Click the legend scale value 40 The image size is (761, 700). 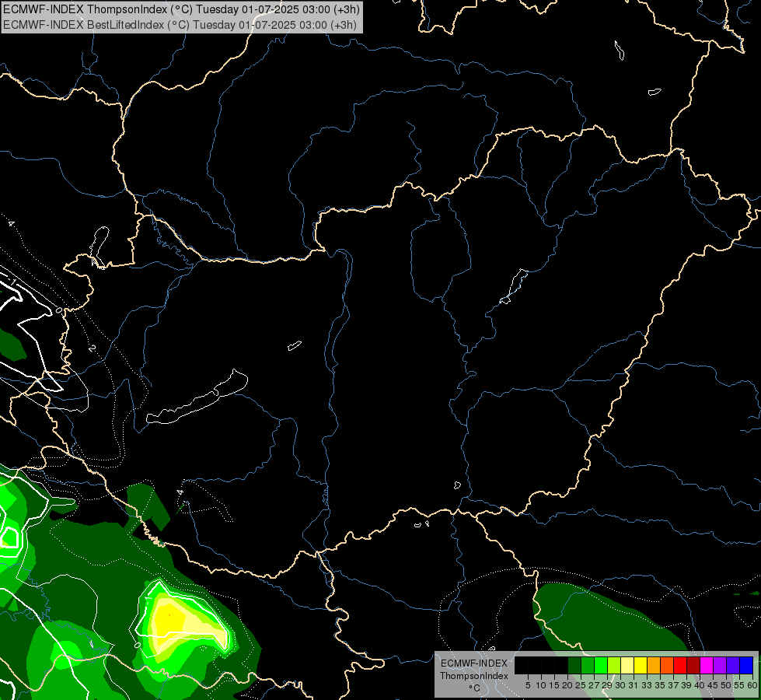coord(700,685)
